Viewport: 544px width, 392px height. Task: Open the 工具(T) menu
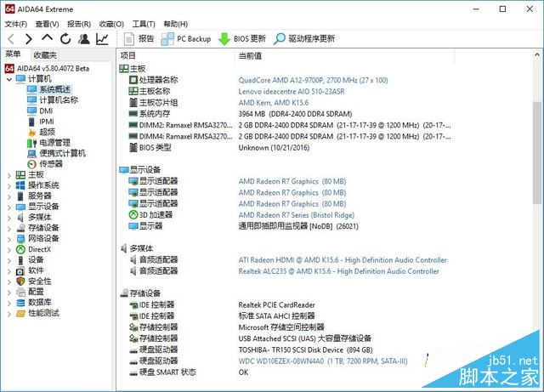coord(144,24)
